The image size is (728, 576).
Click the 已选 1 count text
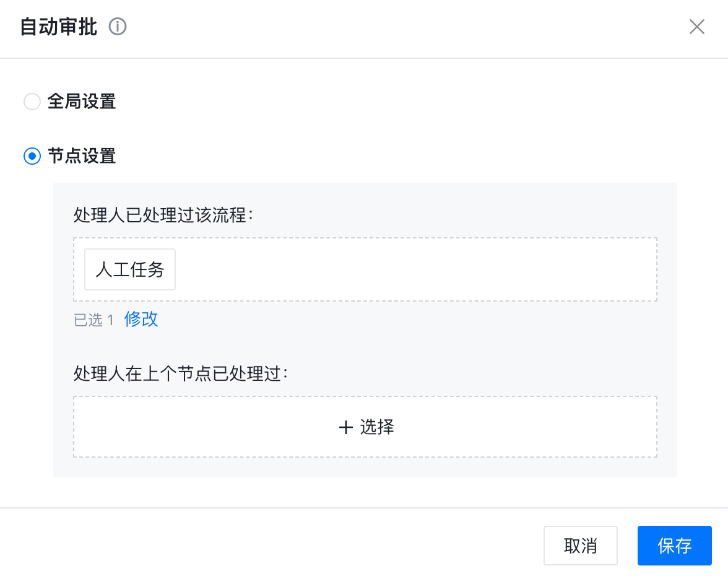(94, 320)
